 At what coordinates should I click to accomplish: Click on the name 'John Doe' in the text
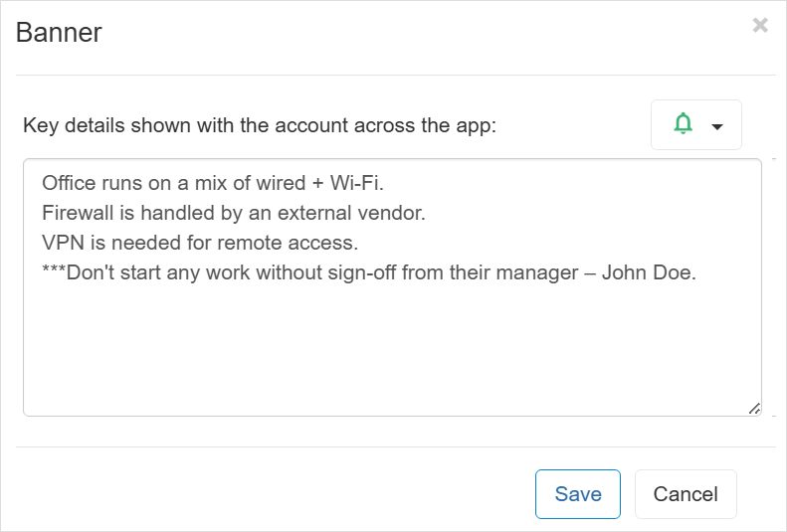click(x=649, y=272)
